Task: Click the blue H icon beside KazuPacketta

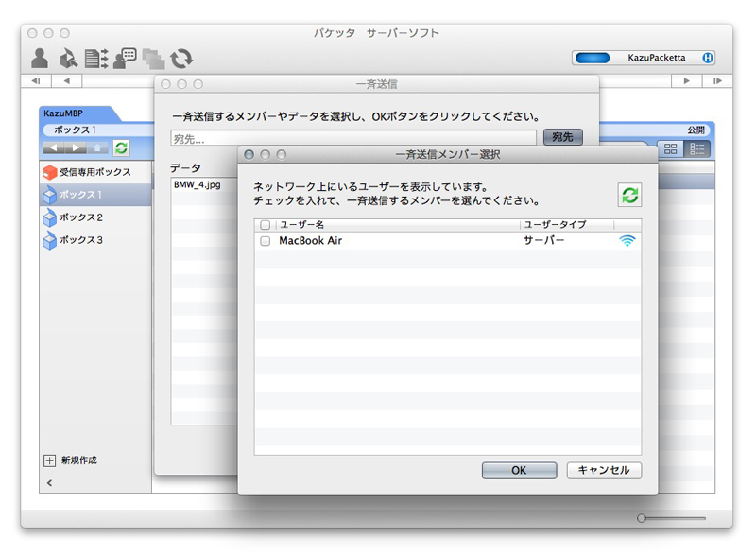Action: [x=708, y=58]
